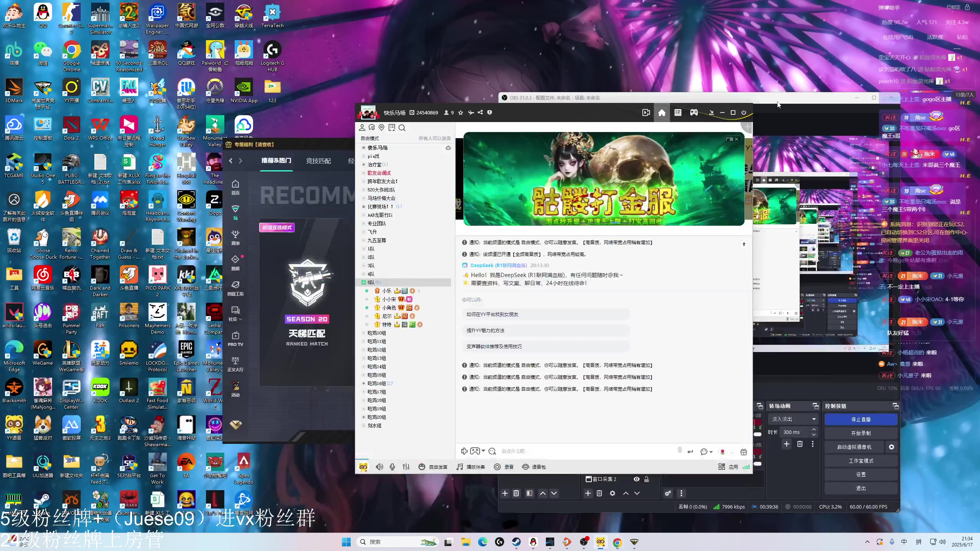The width and height of the screenshot is (980, 551).
Task: Select user 小角色 in 5队
Action: click(x=389, y=308)
